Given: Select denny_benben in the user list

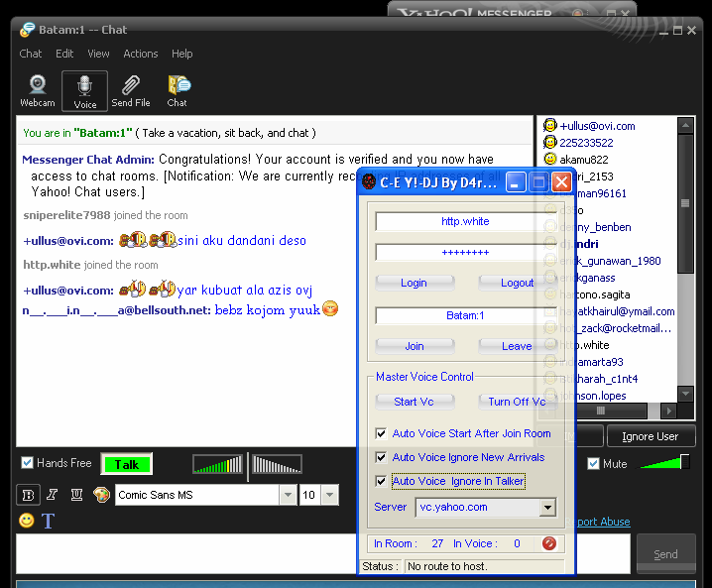Looking at the screenshot, I should (x=595, y=227).
